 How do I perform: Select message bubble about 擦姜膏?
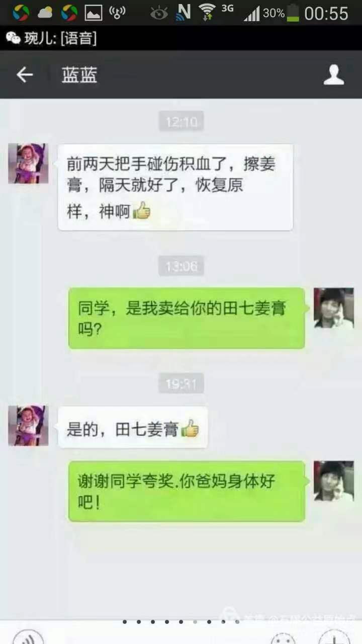[x=175, y=187]
